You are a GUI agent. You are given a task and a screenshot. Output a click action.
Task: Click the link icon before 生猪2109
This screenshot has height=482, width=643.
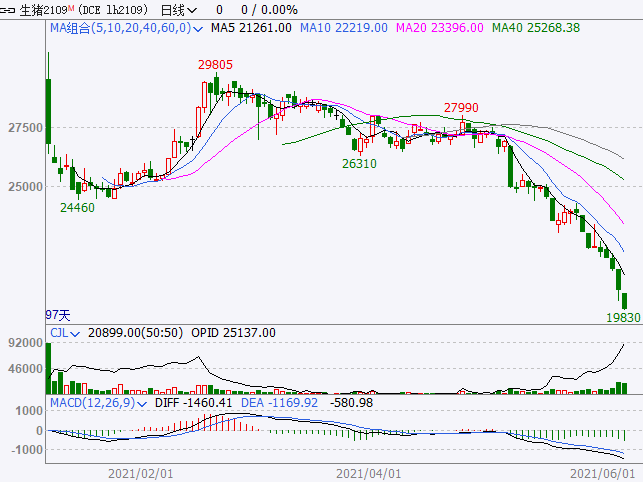7,9
